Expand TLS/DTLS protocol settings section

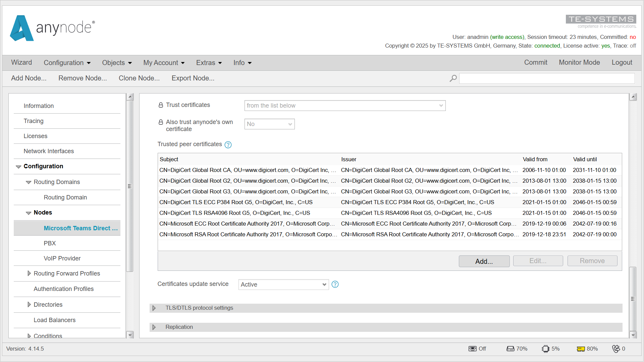[x=154, y=308]
